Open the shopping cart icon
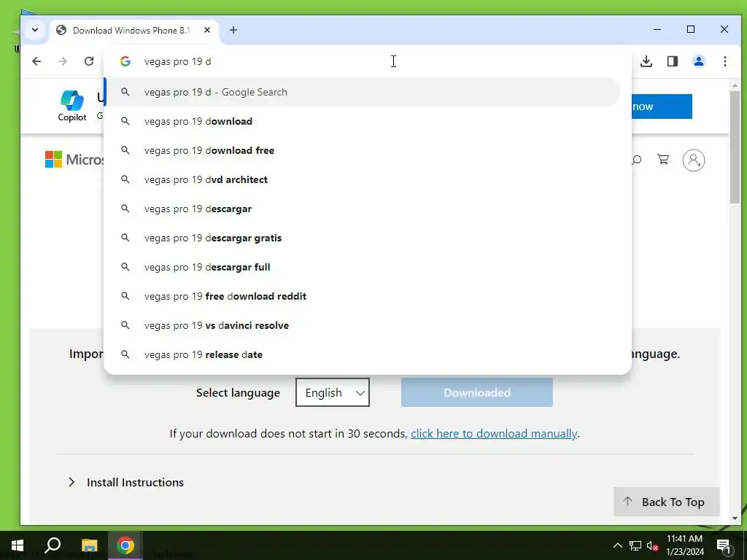747x560 pixels. point(662,159)
